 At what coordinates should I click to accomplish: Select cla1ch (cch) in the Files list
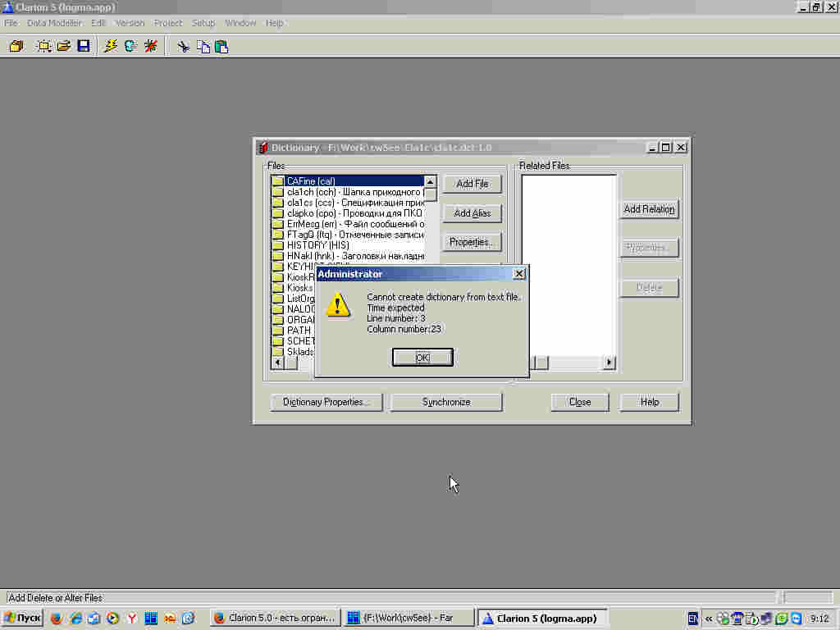click(x=353, y=192)
